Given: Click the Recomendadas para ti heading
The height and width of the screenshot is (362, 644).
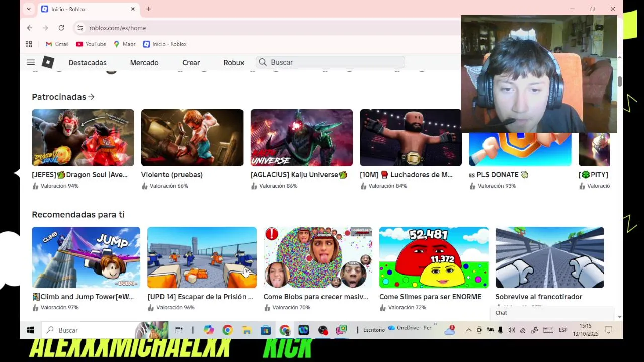Looking at the screenshot, I should (x=78, y=215).
